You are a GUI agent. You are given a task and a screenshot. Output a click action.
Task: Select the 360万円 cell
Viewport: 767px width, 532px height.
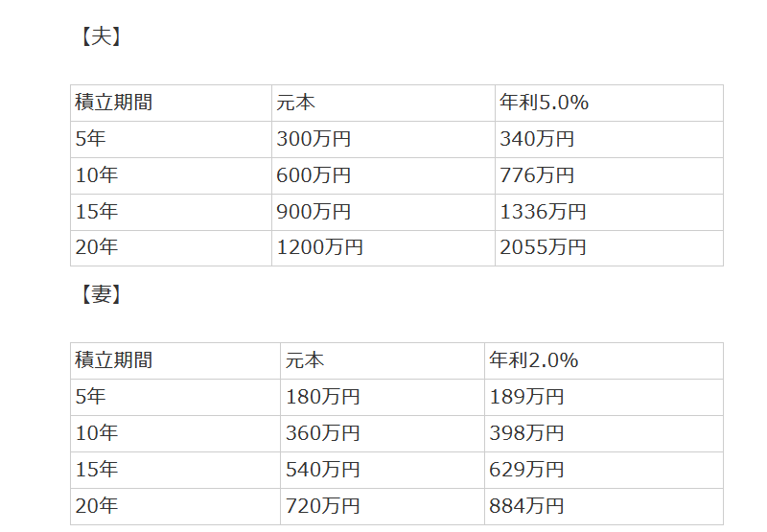coord(323,433)
